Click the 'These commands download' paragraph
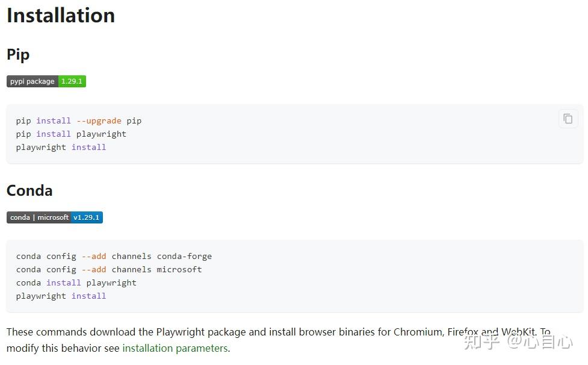This screenshot has width=588, height=365. [279, 340]
